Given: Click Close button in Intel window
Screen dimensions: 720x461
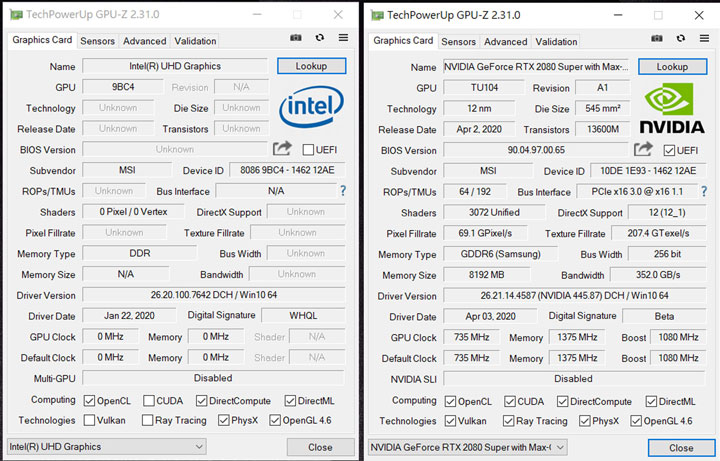Looking at the screenshot, I should tap(321, 447).
